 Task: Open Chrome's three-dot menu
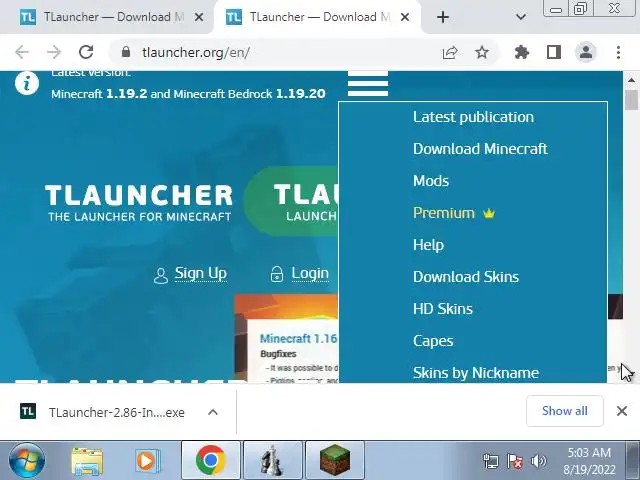(618, 52)
